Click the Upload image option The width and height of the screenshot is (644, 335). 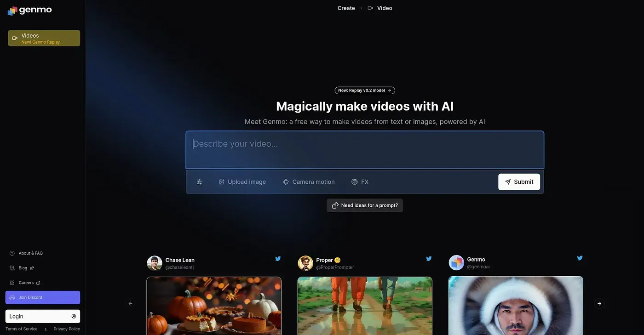242,182
